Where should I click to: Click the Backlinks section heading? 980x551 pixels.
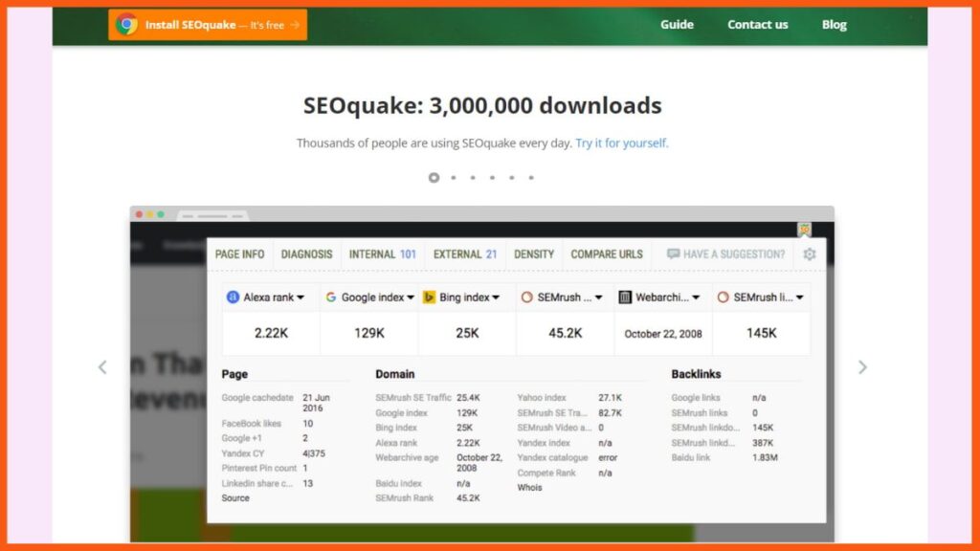click(x=696, y=374)
